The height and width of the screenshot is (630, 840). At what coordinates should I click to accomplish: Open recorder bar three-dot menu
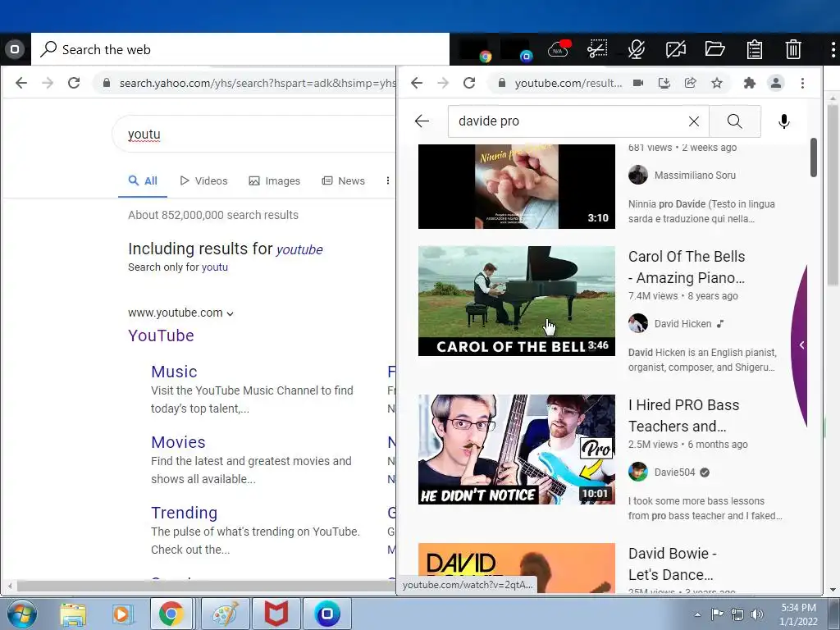click(x=833, y=49)
